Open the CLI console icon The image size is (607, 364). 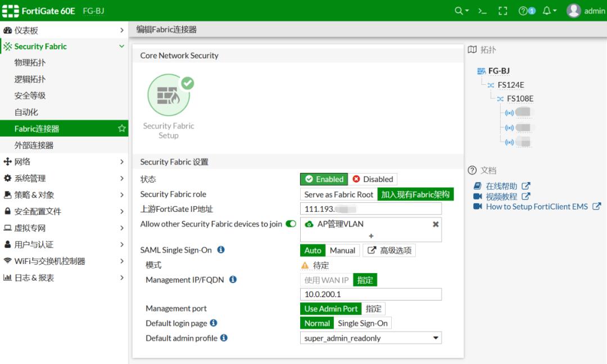click(x=482, y=11)
